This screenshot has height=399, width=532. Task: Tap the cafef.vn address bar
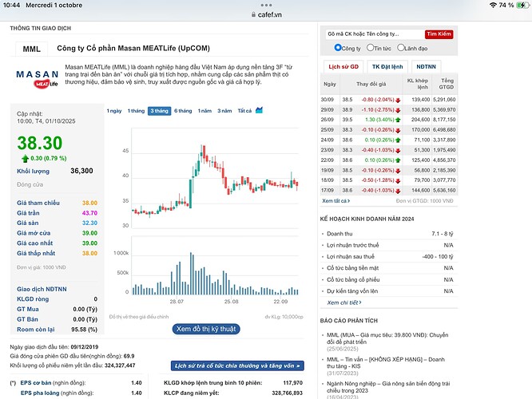click(x=266, y=14)
